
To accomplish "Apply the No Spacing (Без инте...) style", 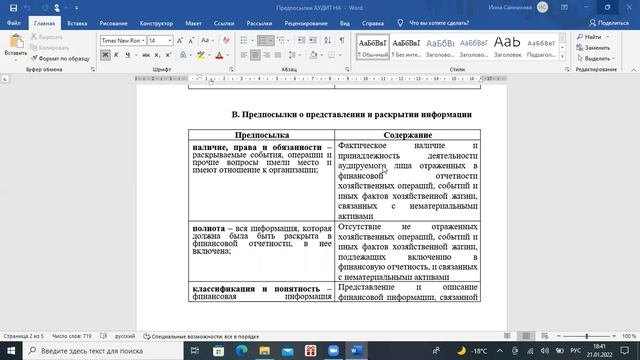I will 406,47.
